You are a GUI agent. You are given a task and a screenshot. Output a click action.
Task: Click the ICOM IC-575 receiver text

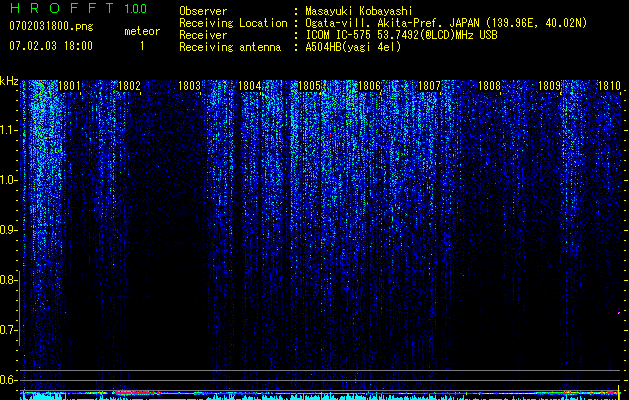click(402, 35)
